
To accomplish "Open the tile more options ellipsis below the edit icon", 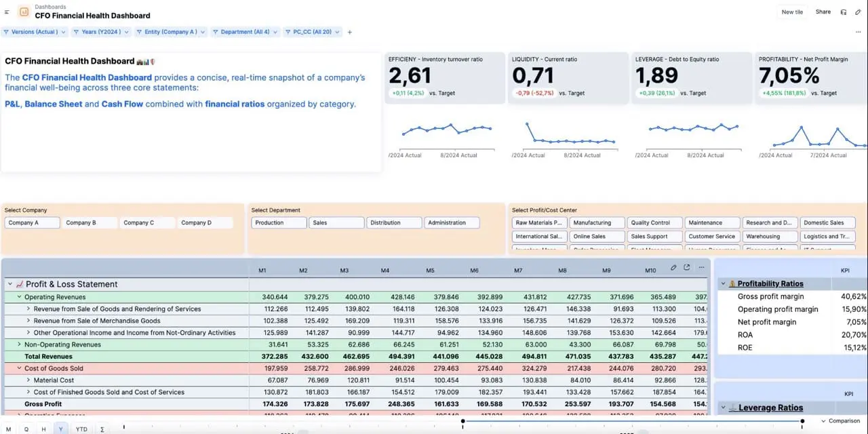I will [859, 31].
